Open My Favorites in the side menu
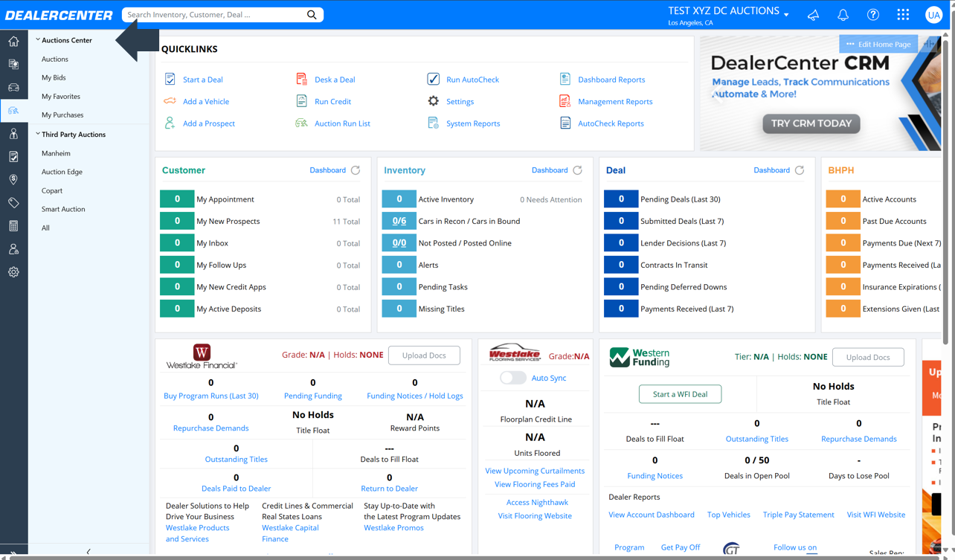Image resolution: width=955 pixels, height=560 pixels. (x=61, y=96)
